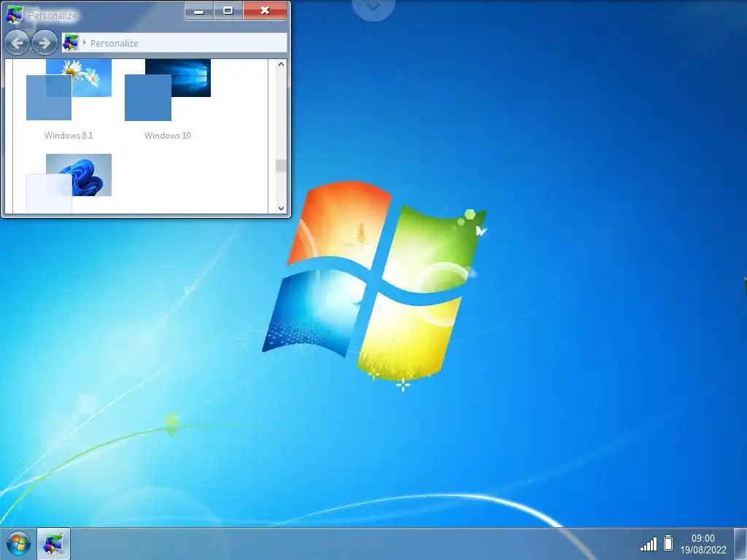Screen dimensions: 747x560
Task: Click the scrollbar down arrow
Action: 281,208
